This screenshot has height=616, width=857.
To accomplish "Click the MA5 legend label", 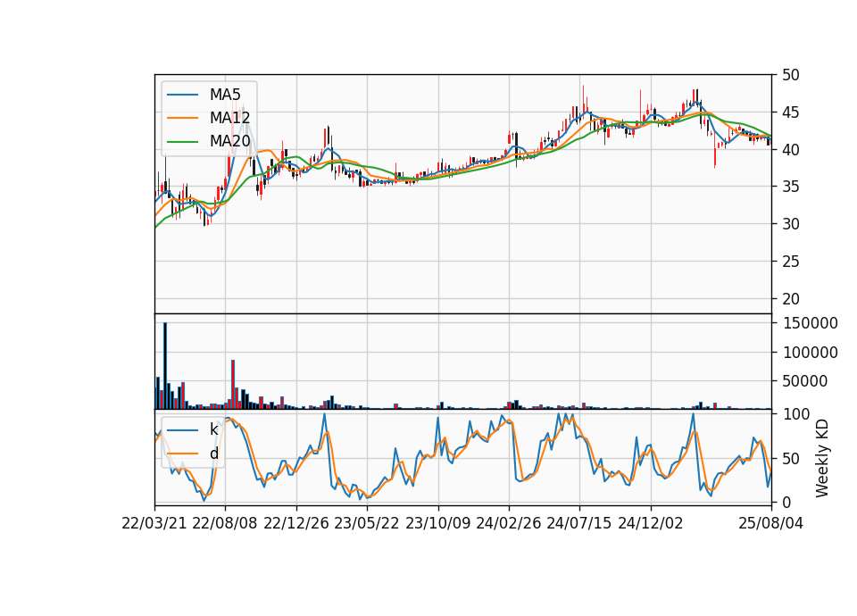I will 225,95.
